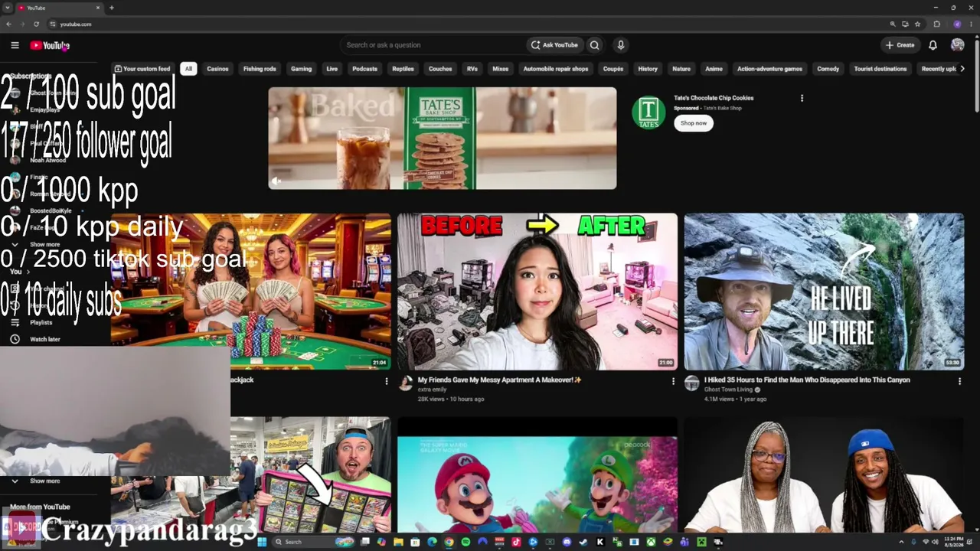
Task: Open Chrome's bookmark star
Action: point(917,24)
